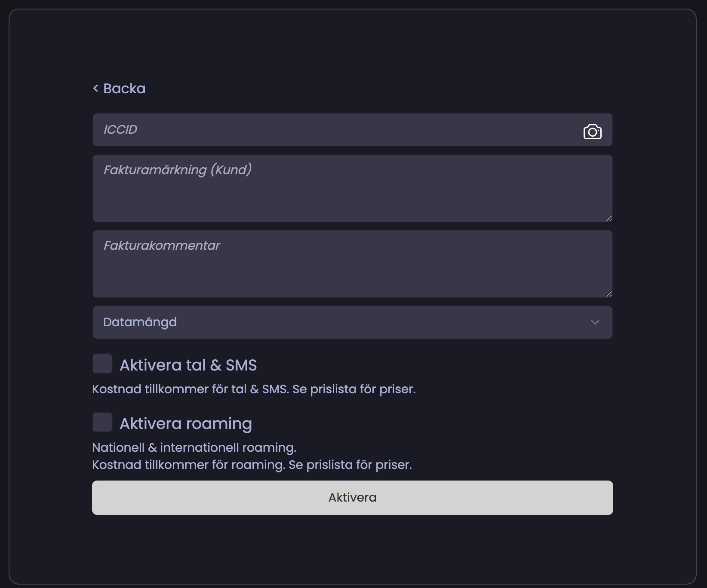The width and height of the screenshot is (707, 588).
Task: Click the roaming cost pricing note
Action: coord(252,465)
